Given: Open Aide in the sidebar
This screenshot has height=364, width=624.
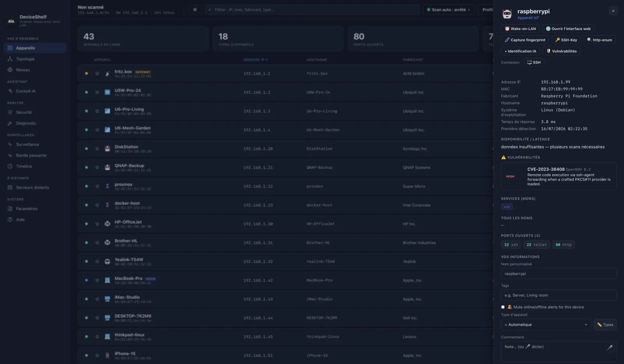Looking at the screenshot, I should [35, 219].
